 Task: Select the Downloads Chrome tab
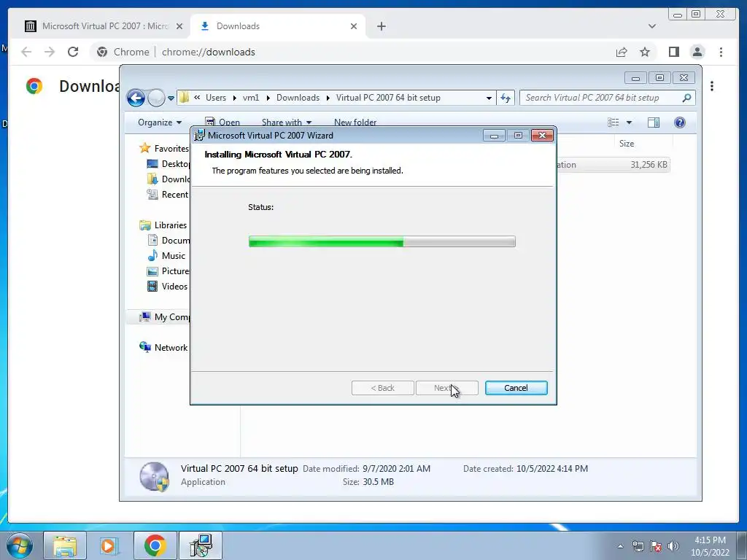pyautogui.click(x=278, y=26)
